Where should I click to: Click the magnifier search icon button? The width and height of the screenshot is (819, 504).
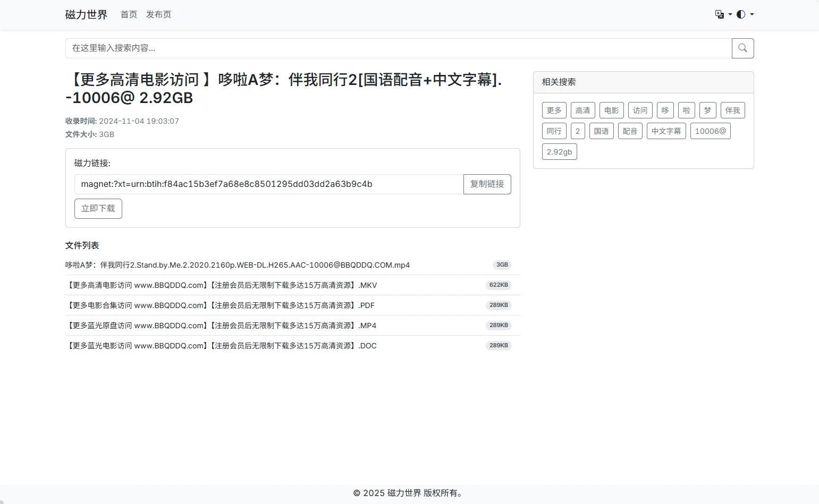(742, 48)
